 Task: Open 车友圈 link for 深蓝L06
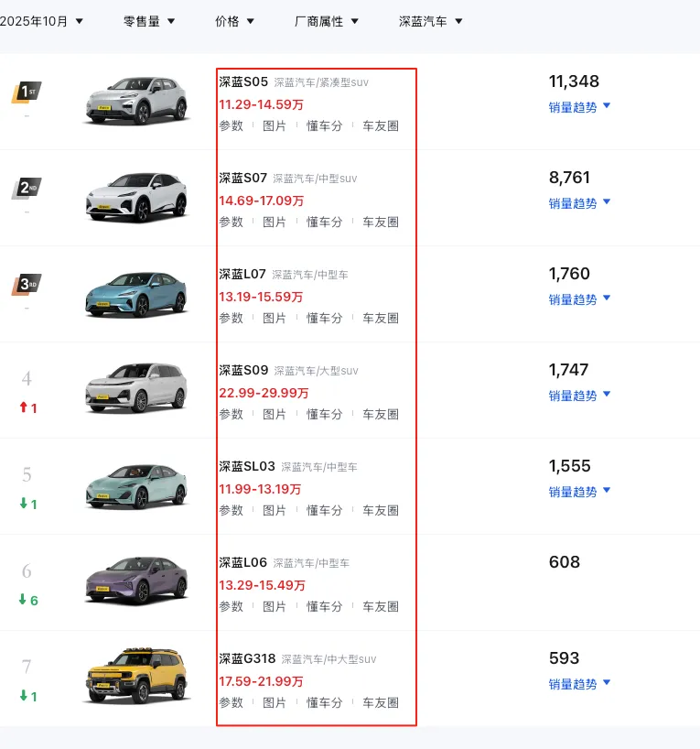(x=381, y=606)
